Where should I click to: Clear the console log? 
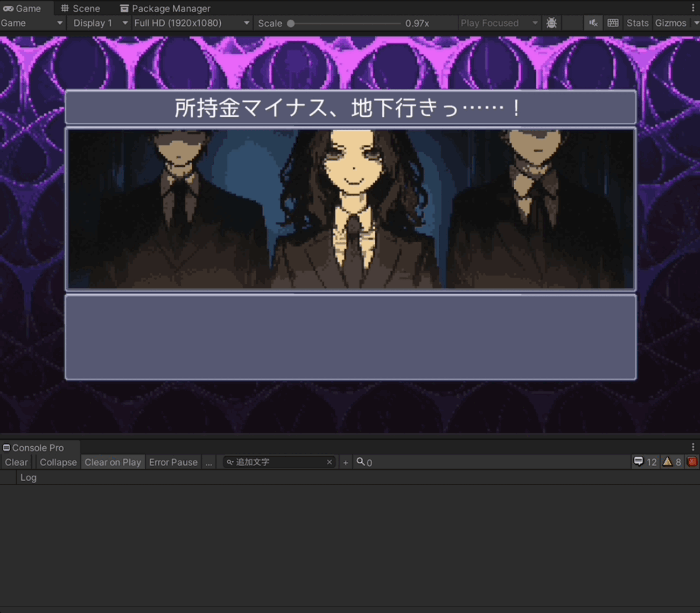coord(16,462)
